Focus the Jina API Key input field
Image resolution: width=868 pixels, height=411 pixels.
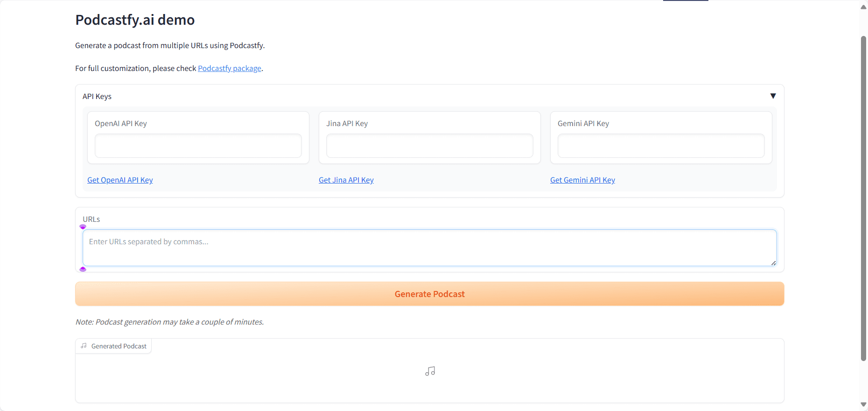coord(430,146)
